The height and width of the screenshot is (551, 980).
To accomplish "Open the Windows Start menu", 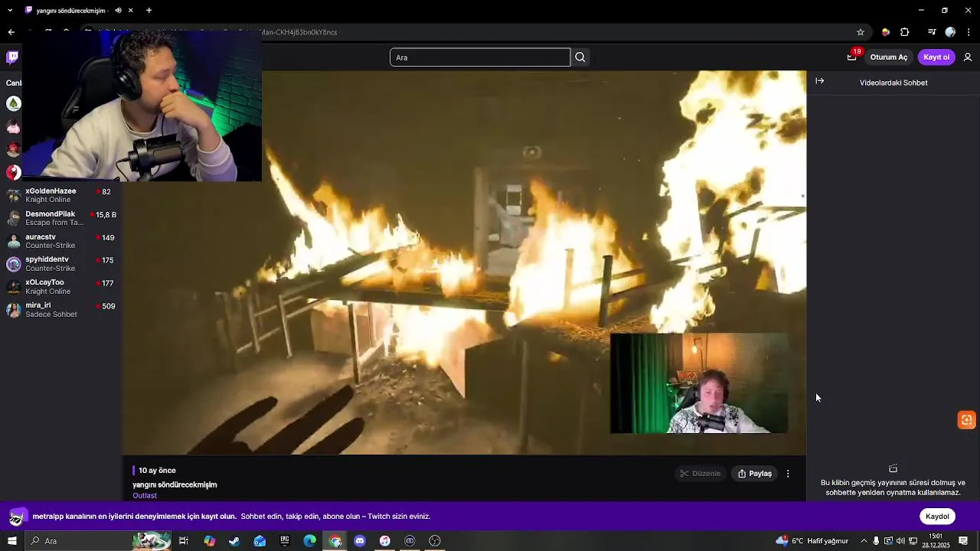I will tap(11, 541).
